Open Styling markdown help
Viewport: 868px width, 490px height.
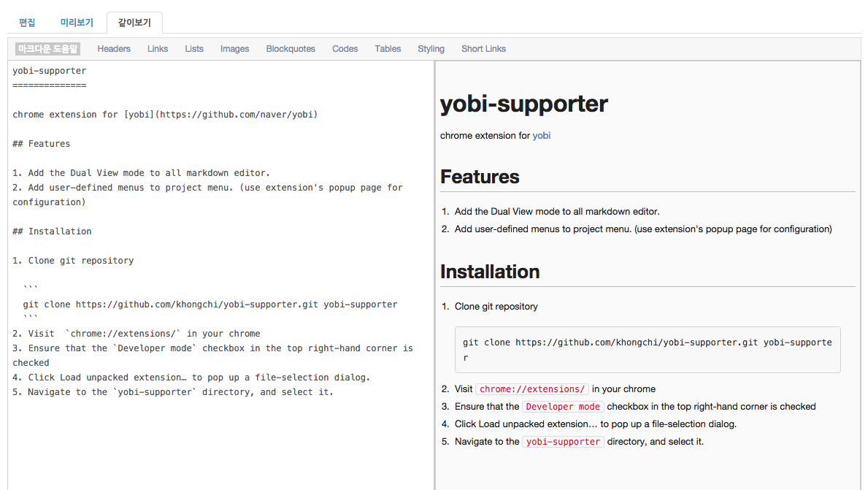[x=431, y=49]
